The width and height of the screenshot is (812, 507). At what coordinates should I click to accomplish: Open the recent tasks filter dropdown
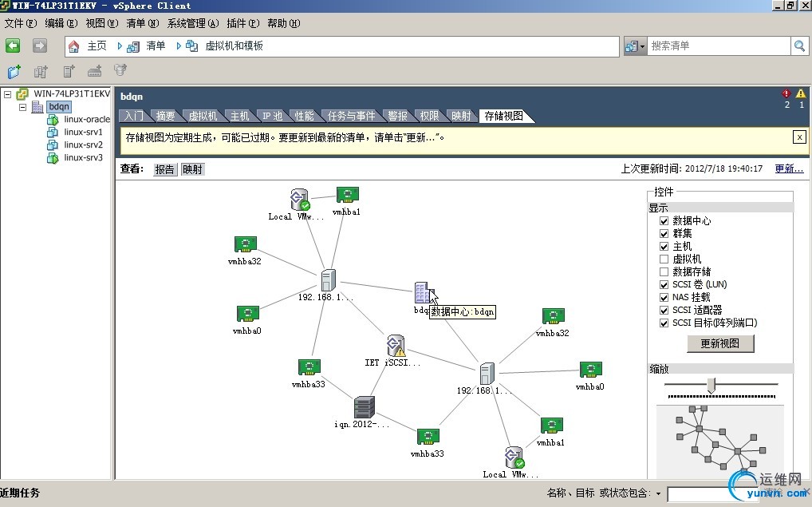tap(658, 493)
